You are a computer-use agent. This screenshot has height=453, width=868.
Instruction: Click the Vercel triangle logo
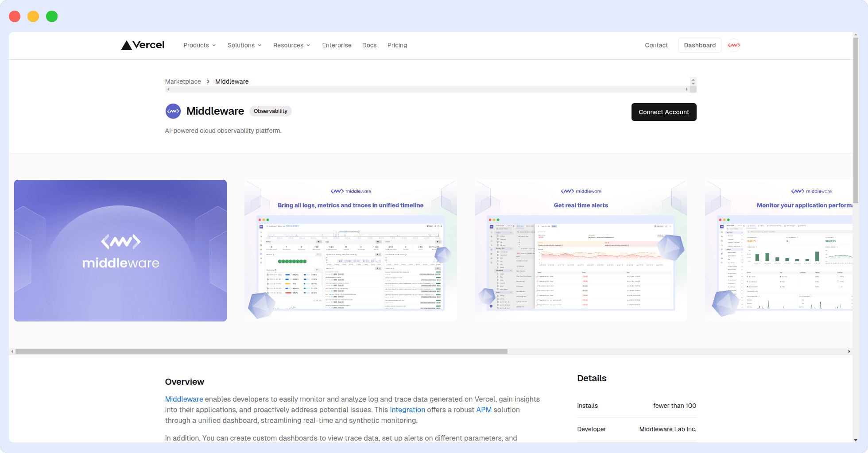[x=126, y=45]
